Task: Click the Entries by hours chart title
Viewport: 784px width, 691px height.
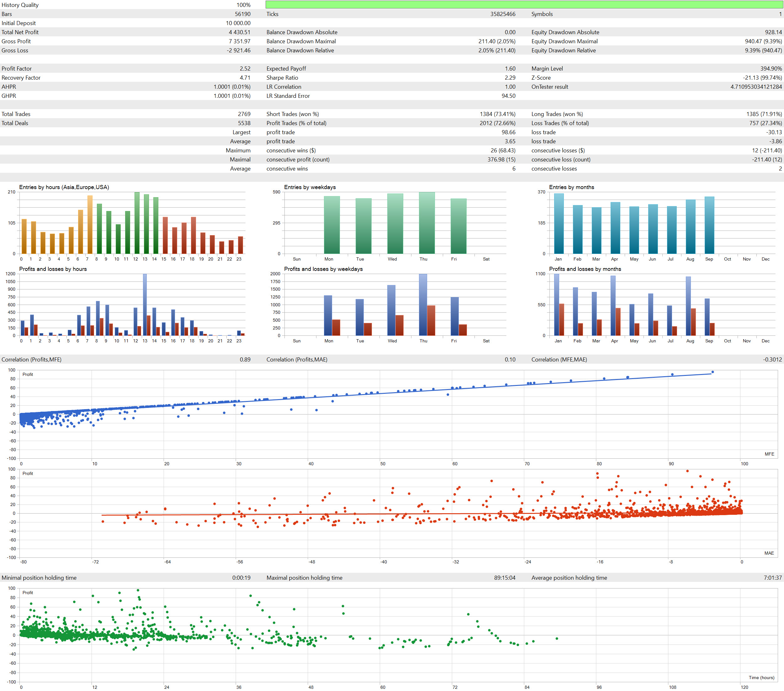Action: (x=64, y=187)
